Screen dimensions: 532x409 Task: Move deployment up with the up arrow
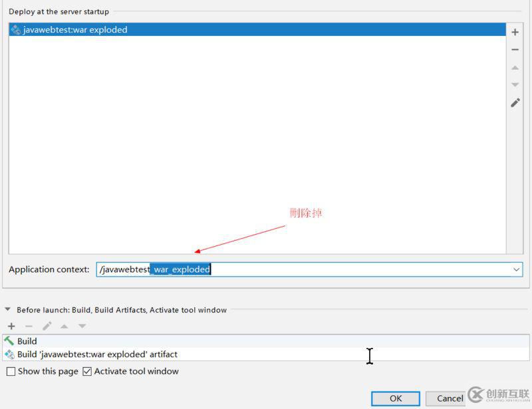click(x=515, y=68)
